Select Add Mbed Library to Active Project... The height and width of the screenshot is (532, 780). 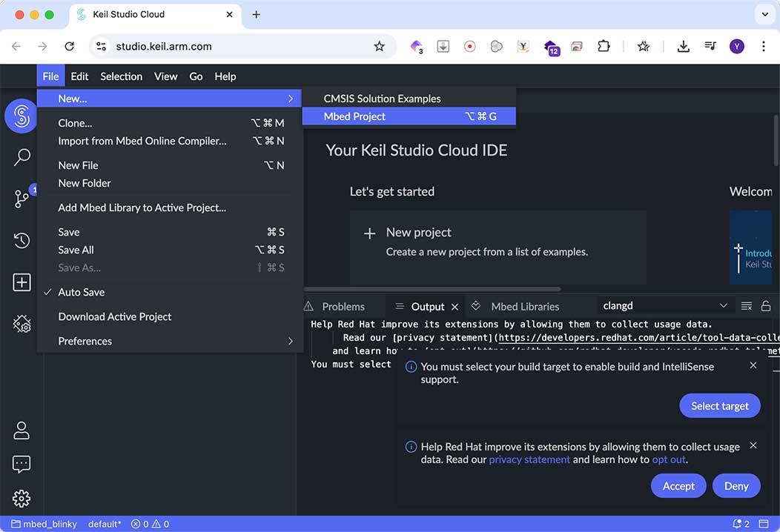(x=170, y=207)
